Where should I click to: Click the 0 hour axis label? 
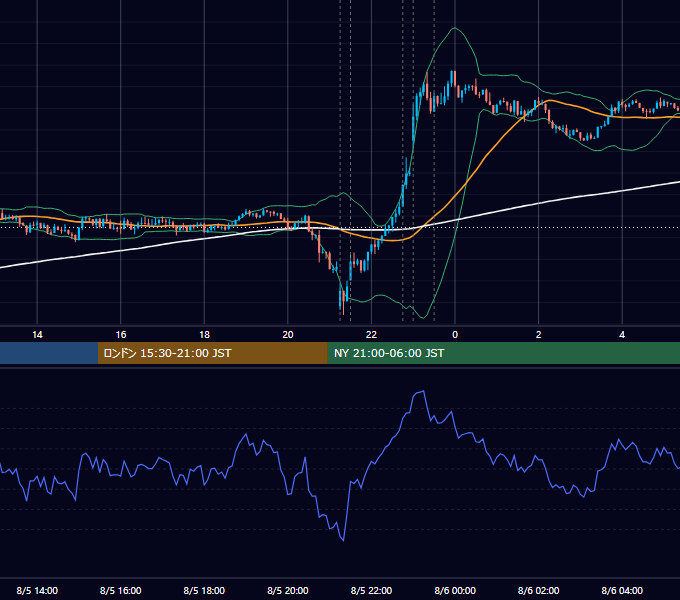(455, 335)
